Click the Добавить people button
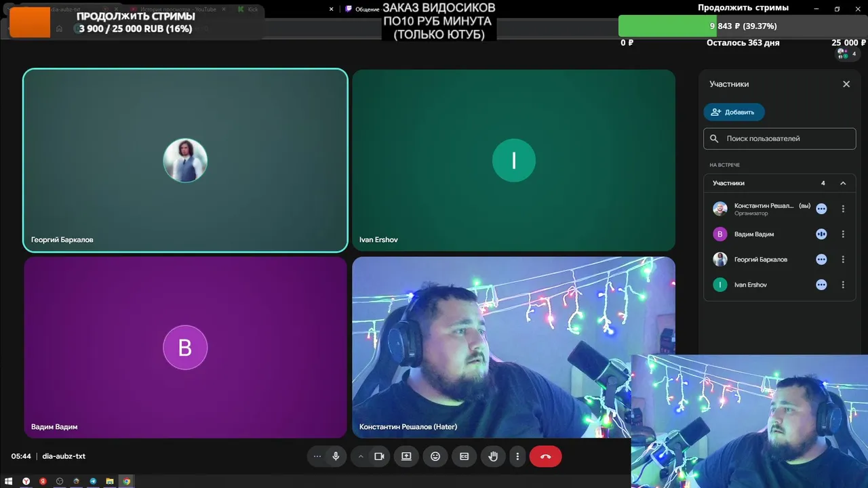 pyautogui.click(x=734, y=112)
